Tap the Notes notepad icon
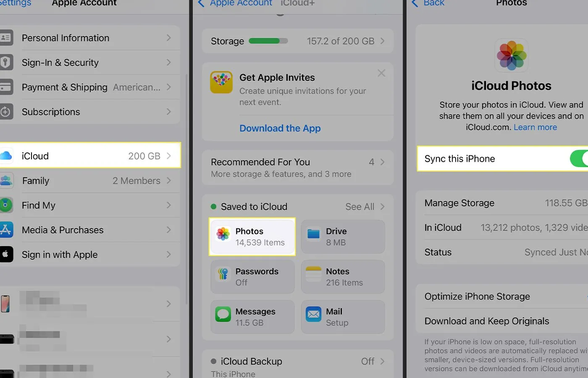This screenshot has width=588, height=378. (x=313, y=274)
